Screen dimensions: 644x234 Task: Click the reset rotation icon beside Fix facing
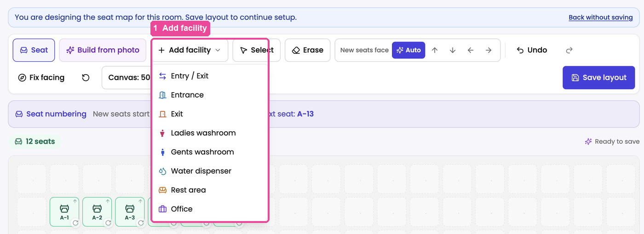[86, 77]
